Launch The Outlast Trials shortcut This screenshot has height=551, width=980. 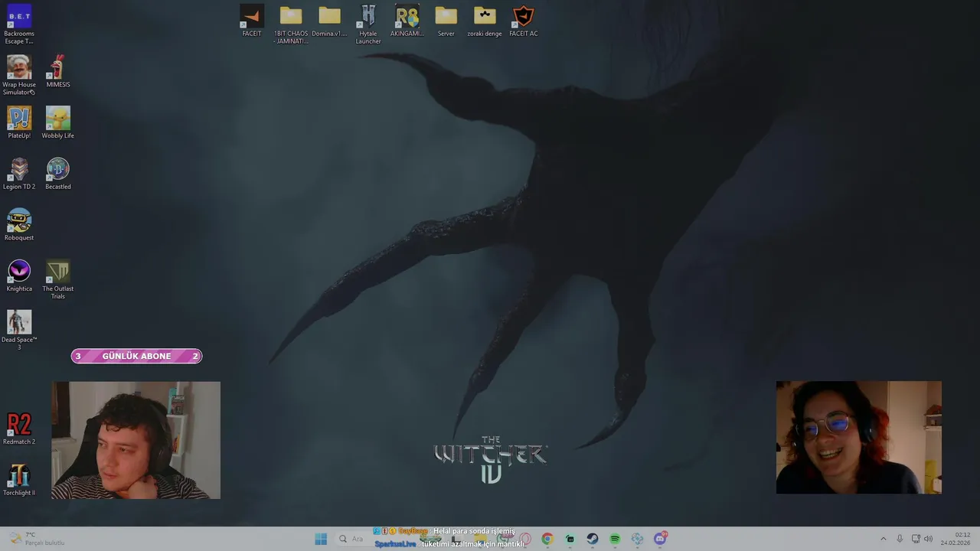click(x=58, y=280)
